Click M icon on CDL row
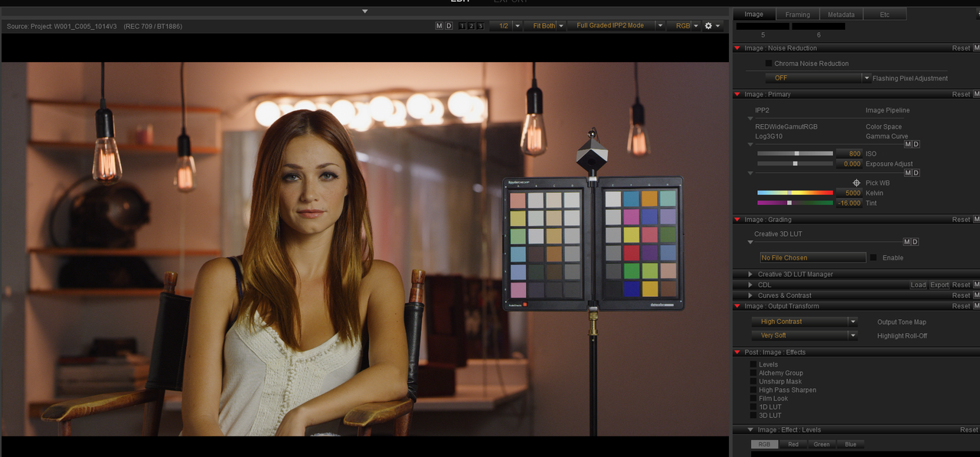The height and width of the screenshot is (457, 980). pos(976,285)
